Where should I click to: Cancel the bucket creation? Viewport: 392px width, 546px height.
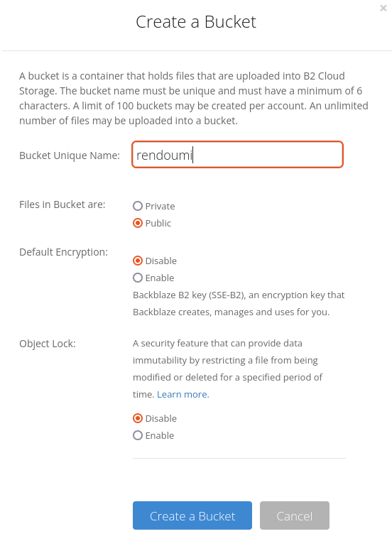pos(295,515)
